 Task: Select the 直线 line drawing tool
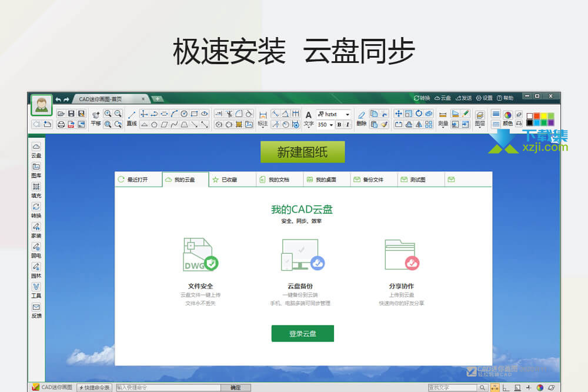(x=132, y=118)
